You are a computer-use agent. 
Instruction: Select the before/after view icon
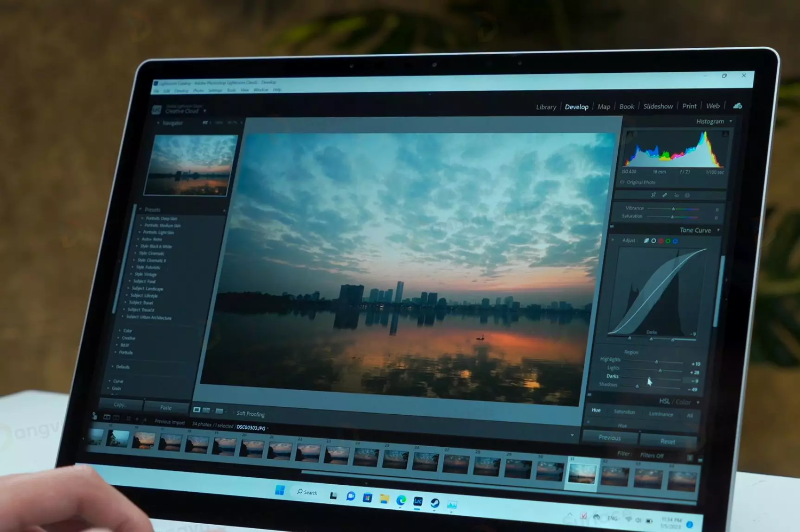pos(206,411)
